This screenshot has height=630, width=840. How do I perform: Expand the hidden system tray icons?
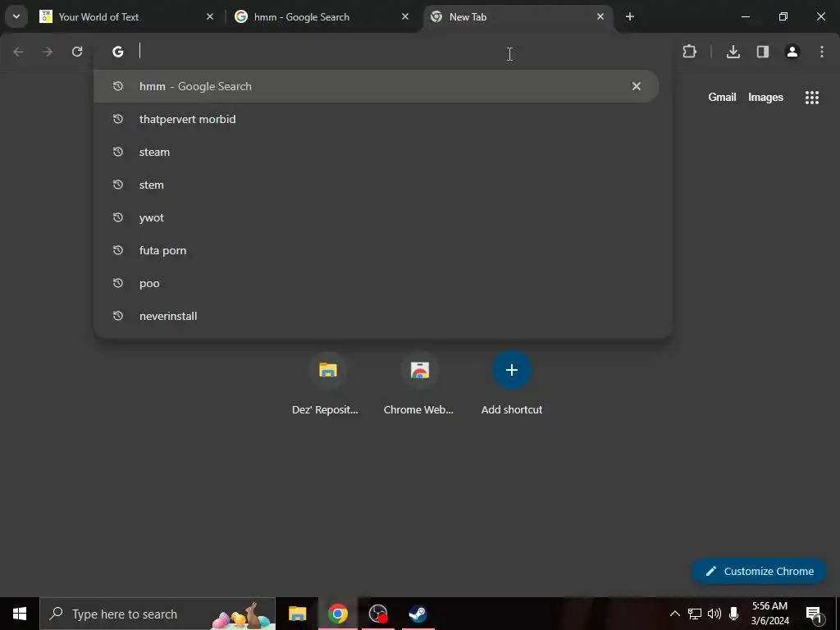coord(675,614)
